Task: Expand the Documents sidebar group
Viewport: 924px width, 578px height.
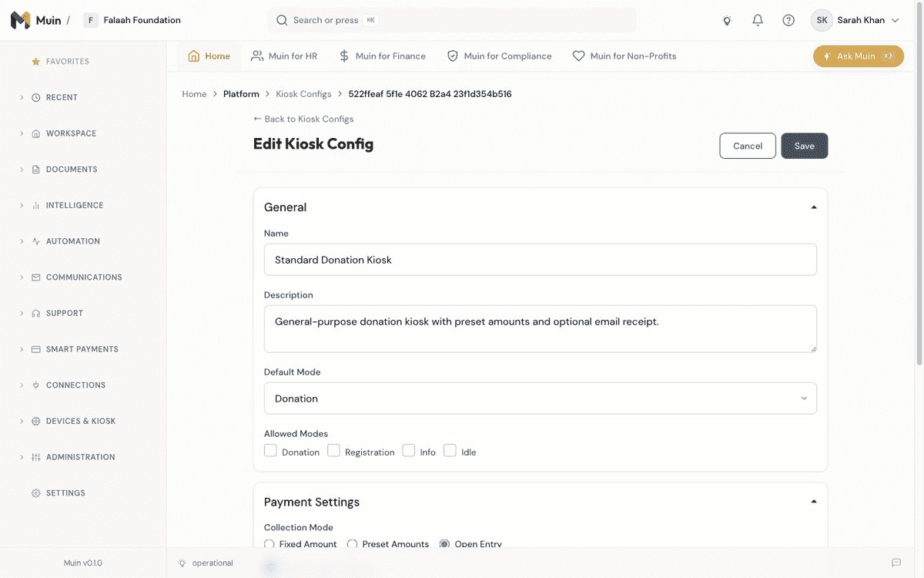Action: (x=22, y=170)
